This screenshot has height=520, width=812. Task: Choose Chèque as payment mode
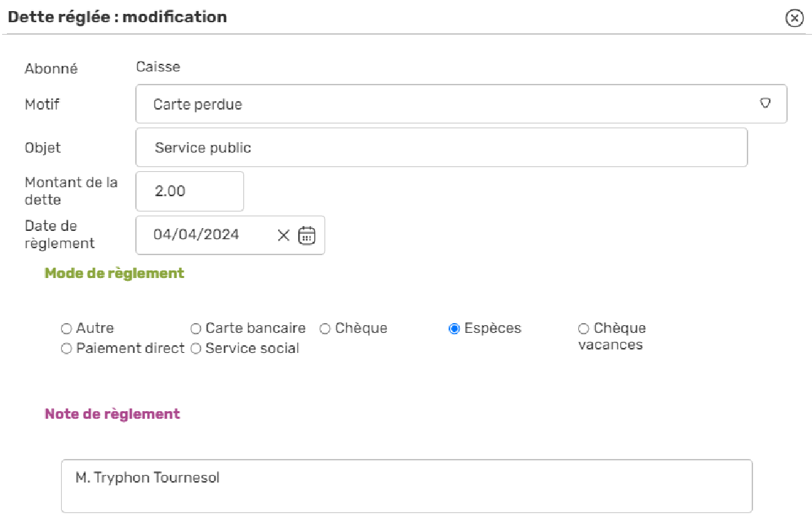(x=325, y=329)
